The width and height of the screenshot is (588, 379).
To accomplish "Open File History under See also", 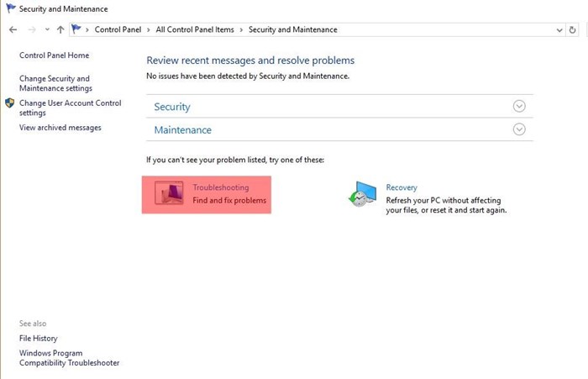I will 39,338.
